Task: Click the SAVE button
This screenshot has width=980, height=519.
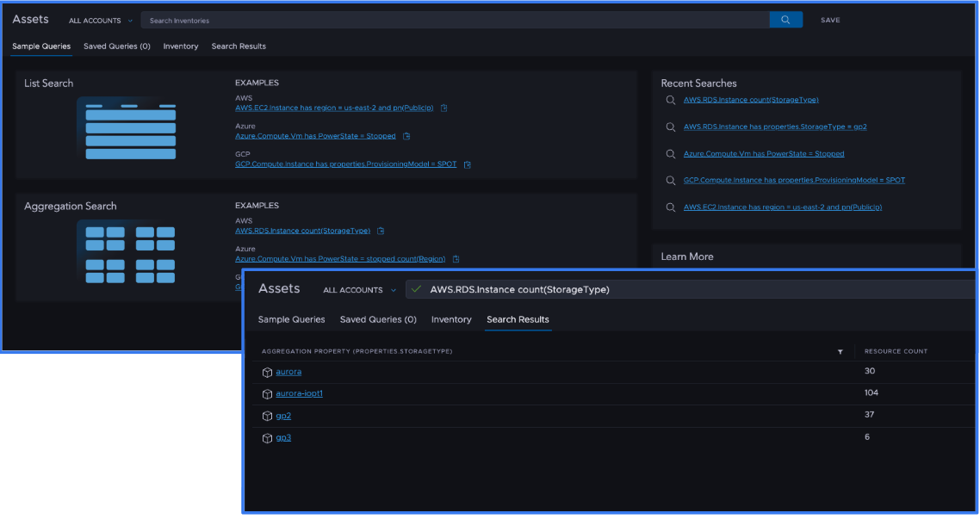Action: [829, 19]
